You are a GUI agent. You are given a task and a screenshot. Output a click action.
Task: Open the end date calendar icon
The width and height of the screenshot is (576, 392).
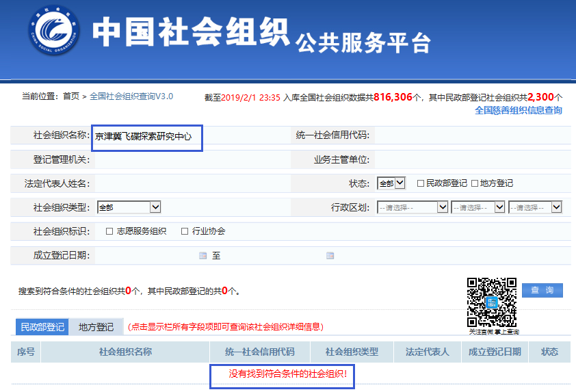[x=330, y=255]
